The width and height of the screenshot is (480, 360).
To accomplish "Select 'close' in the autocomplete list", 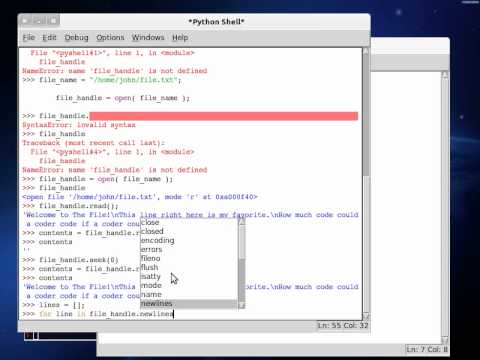I will pyautogui.click(x=189, y=222).
